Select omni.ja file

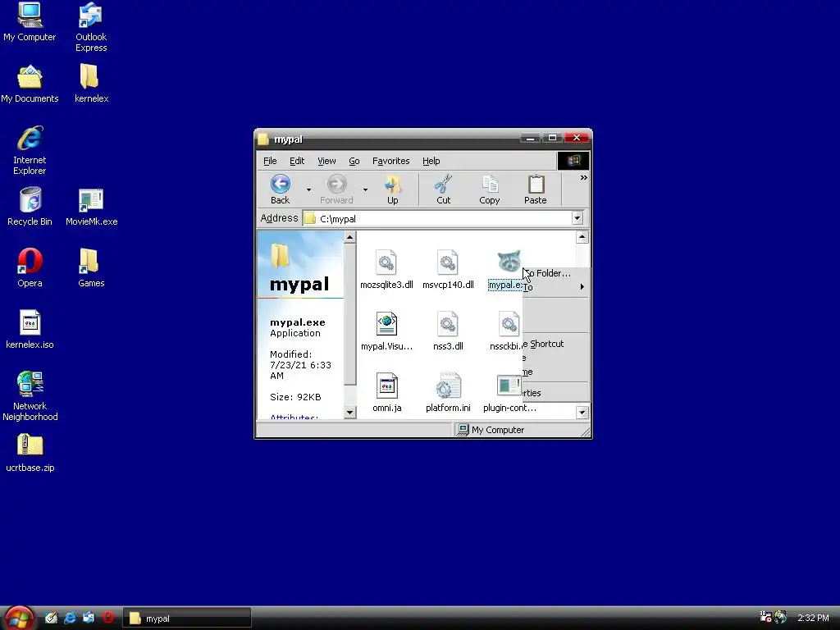pos(386,393)
